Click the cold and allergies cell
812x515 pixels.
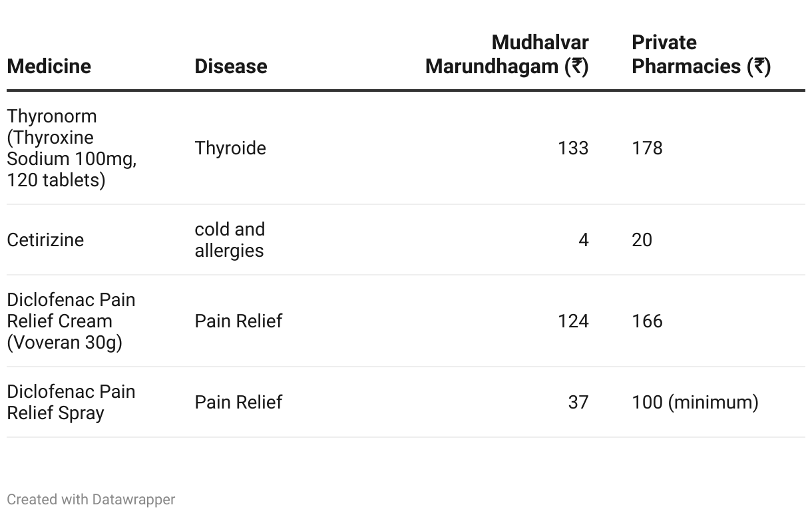230,240
